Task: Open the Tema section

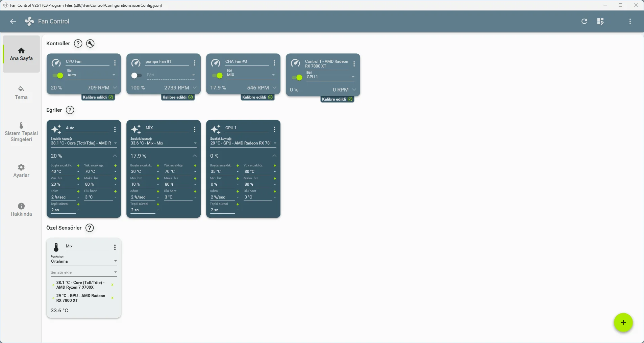Action: 21,93
